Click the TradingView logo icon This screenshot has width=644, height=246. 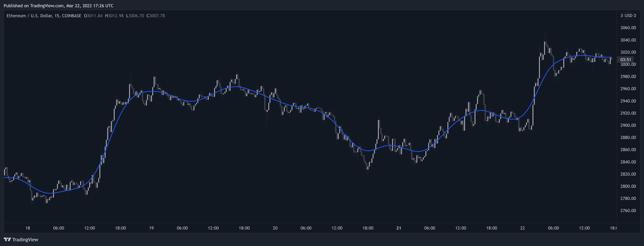7,240
